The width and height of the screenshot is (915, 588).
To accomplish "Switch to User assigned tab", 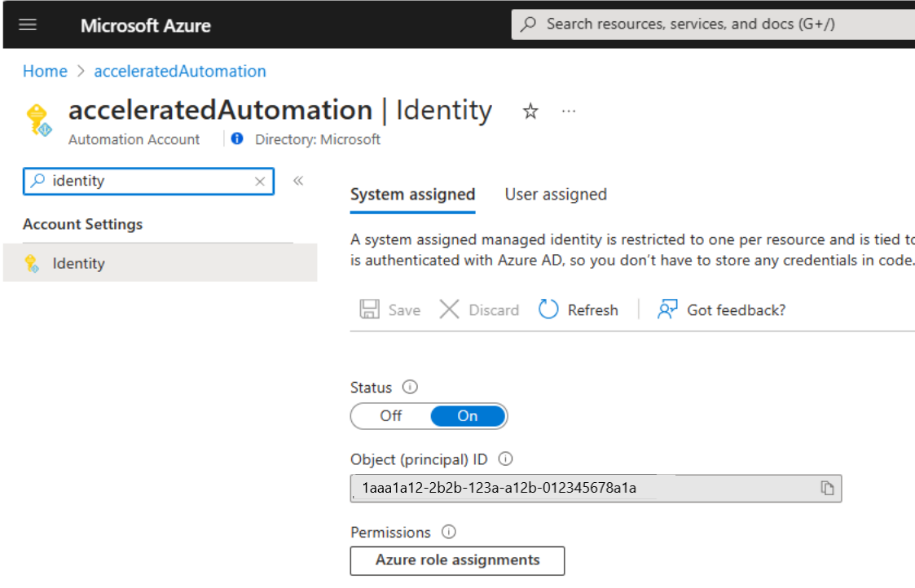I will click(556, 195).
